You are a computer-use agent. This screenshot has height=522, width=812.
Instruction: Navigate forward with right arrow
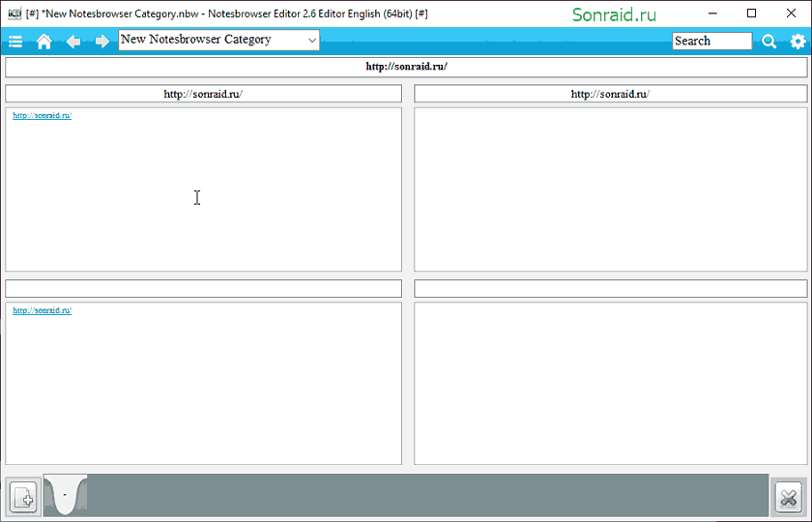pos(102,42)
